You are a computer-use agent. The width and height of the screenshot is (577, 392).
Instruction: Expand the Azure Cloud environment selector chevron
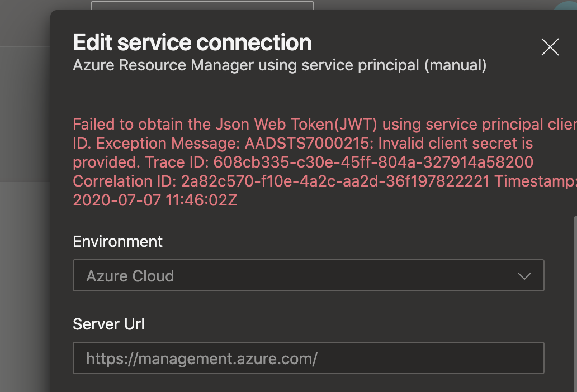524,275
